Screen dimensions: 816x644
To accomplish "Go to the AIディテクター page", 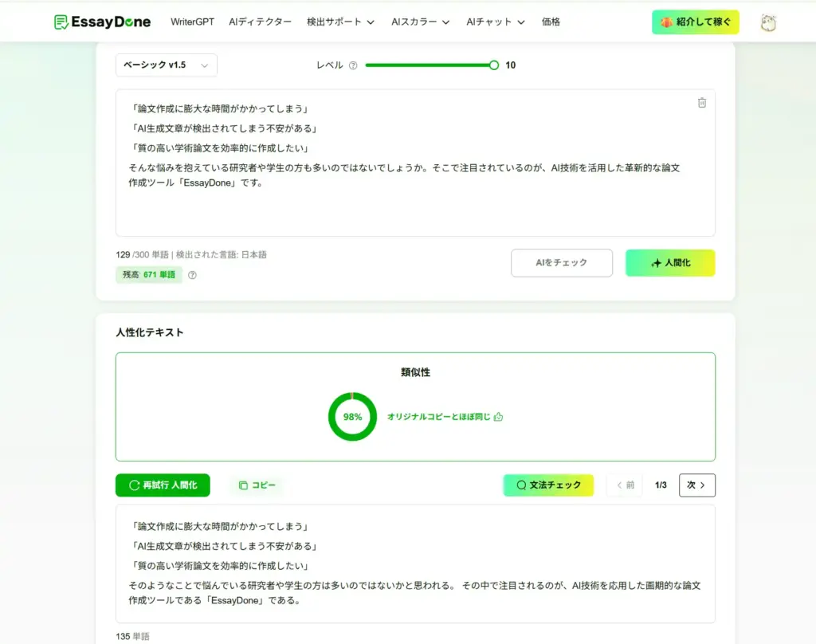I will pyautogui.click(x=260, y=22).
